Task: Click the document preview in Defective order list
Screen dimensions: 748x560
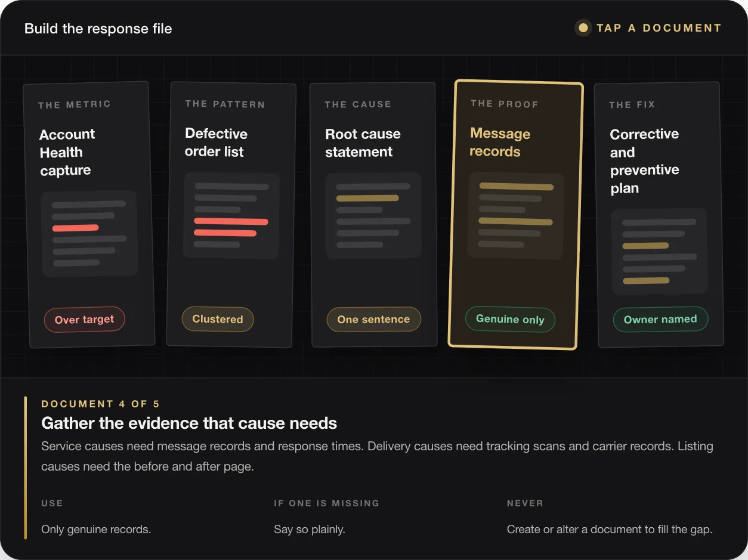Action: point(231,215)
